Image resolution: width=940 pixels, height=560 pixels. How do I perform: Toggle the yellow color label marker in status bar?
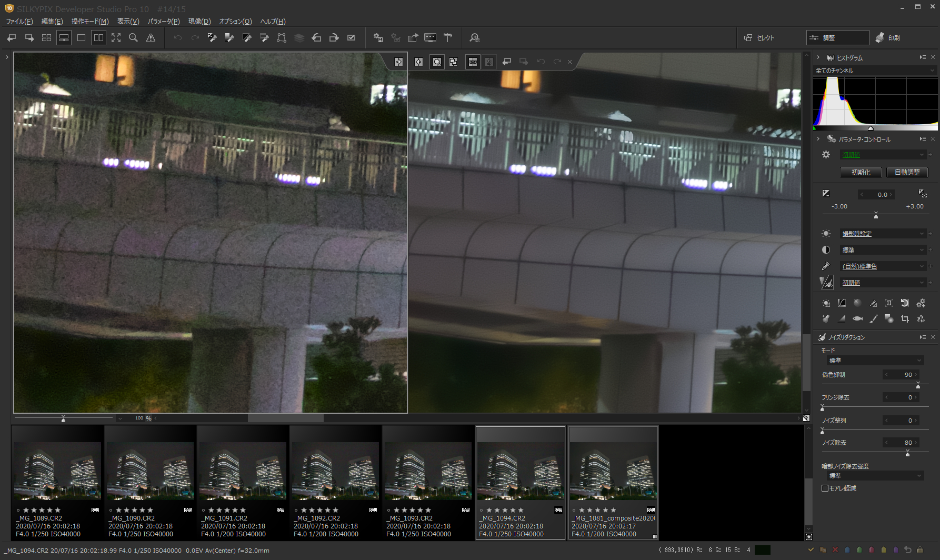(883, 550)
